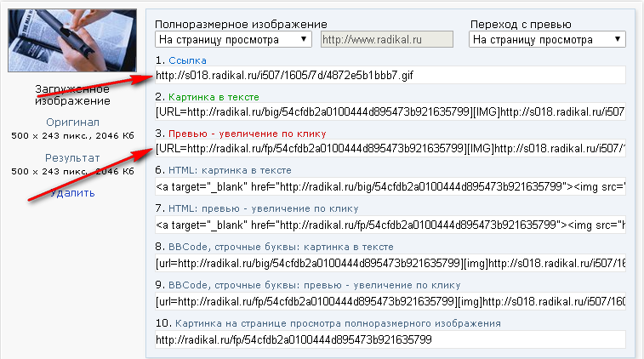
Task: Click 'HTML: картинка в тексте' label
Action: pyautogui.click(x=230, y=170)
